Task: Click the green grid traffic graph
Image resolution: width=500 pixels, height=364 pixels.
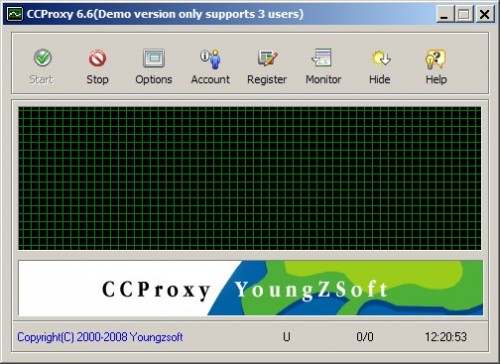Action: coord(250,178)
